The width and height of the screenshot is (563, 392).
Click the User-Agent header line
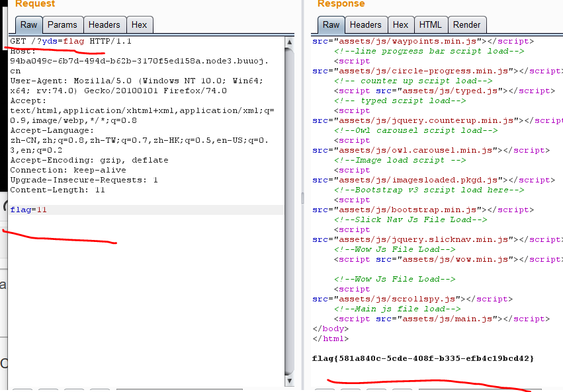[137, 86]
